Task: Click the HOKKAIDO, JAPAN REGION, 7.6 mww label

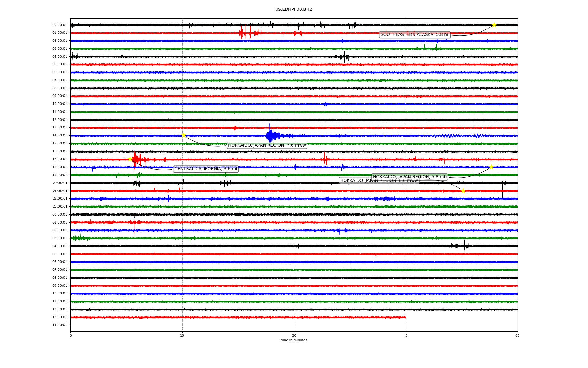Action: point(267,145)
